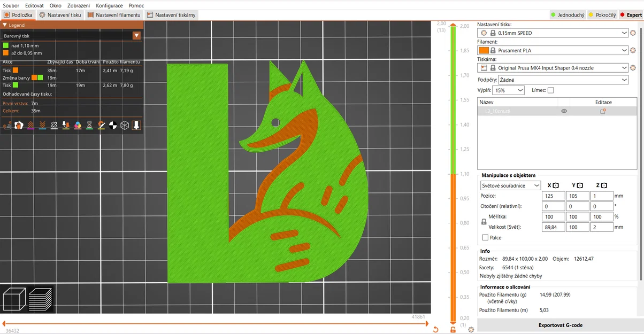Toggle tool marker icon in legend toolbar
Screen dimensions: 644x334
tap(136, 125)
